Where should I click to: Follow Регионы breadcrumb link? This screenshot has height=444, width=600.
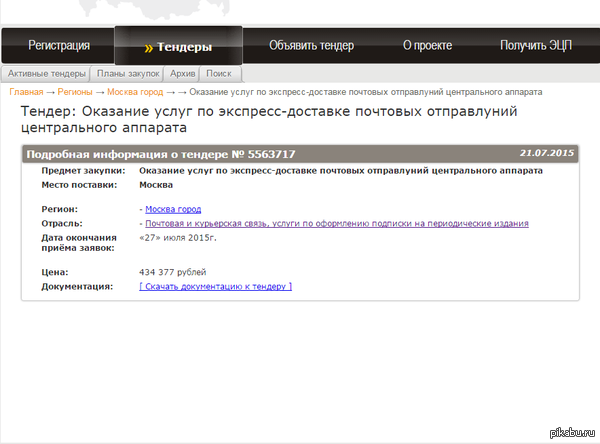tap(75, 92)
